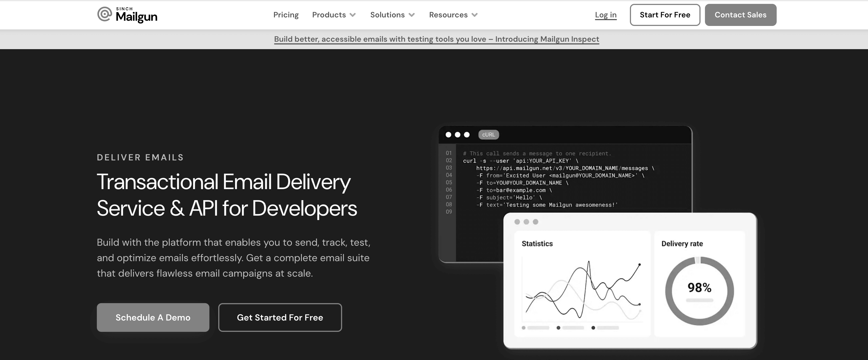
Task: Open the Products menu
Action: (329, 15)
